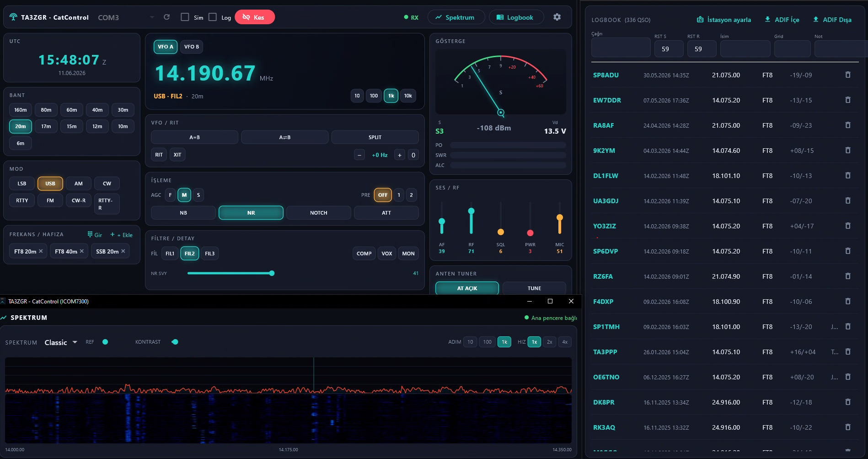Open the Spektrum window button

pos(456,17)
